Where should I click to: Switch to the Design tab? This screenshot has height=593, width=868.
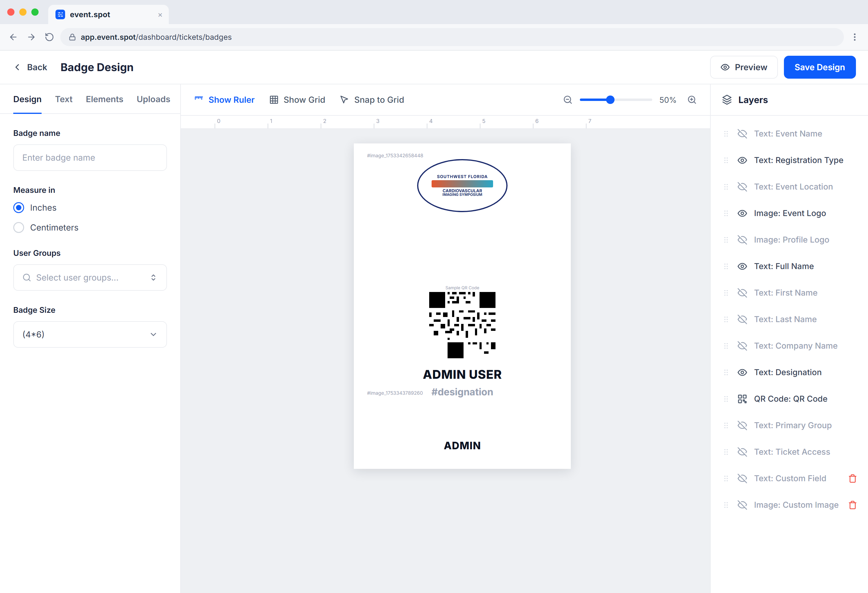tap(27, 99)
